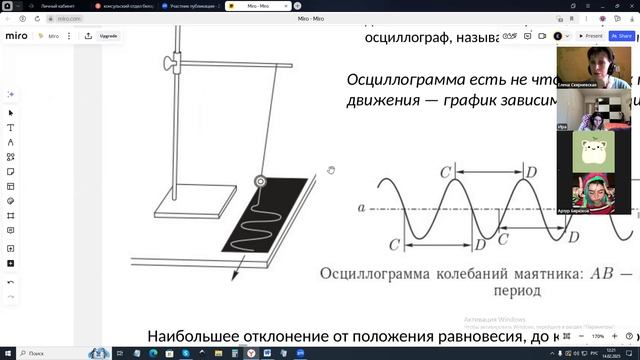Screen dimensions: 640x360
Task: Select the Comment tool in left toolbar
Action: [11, 231]
